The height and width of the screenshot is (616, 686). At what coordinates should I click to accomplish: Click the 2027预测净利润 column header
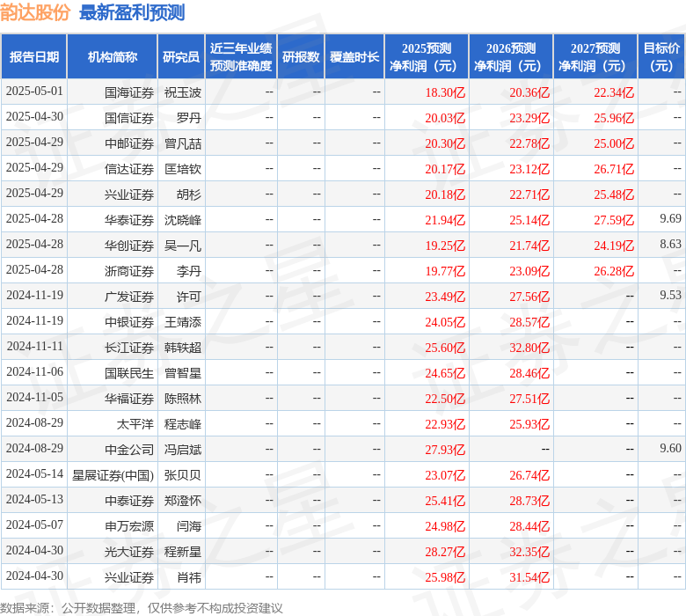[595, 57]
